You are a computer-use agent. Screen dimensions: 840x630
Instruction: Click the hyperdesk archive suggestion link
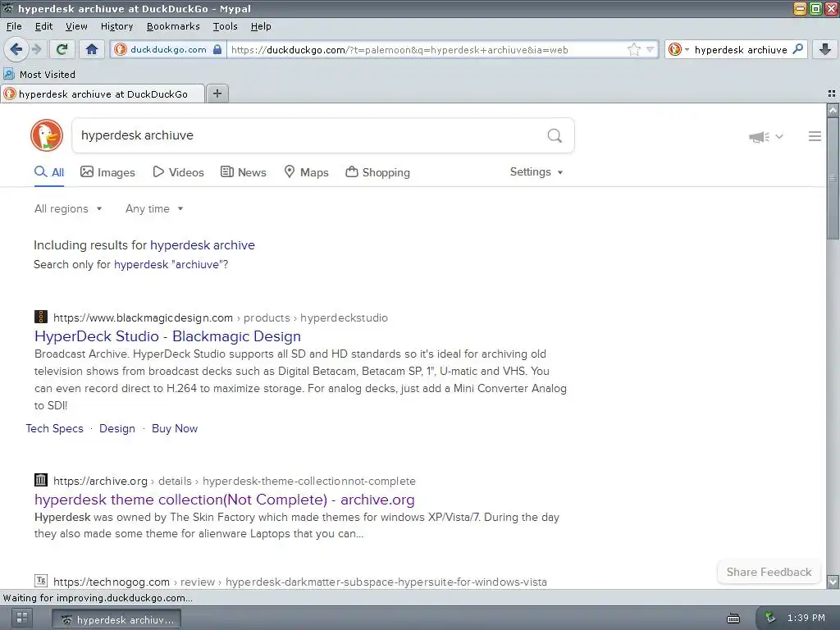point(202,244)
